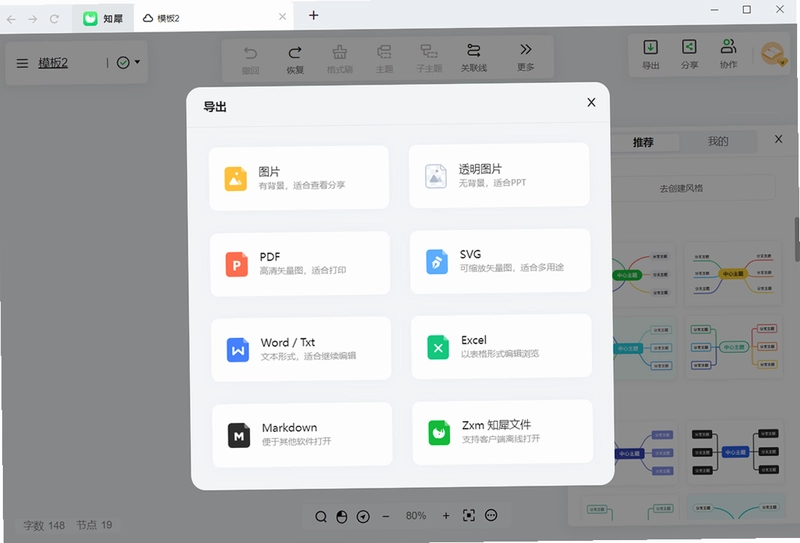This screenshot has height=543, width=800.
Task: Click the 80% zoom level value
Action: [416, 516]
